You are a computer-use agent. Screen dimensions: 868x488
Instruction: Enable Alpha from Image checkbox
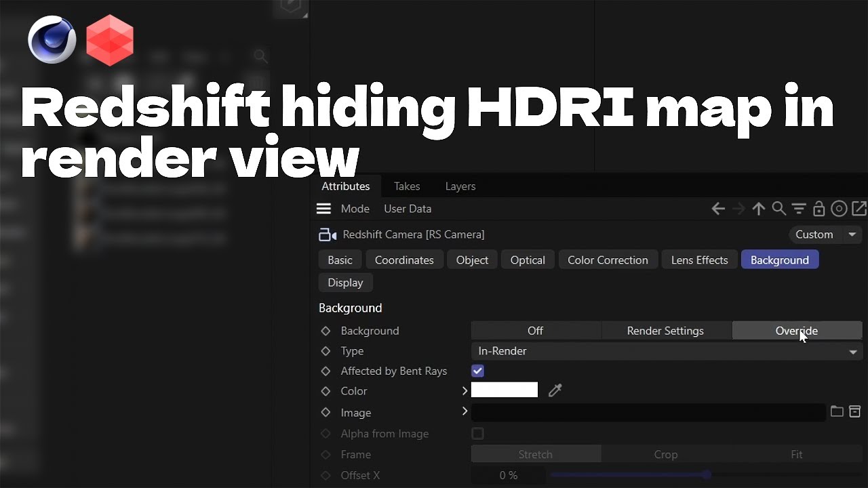(x=478, y=434)
